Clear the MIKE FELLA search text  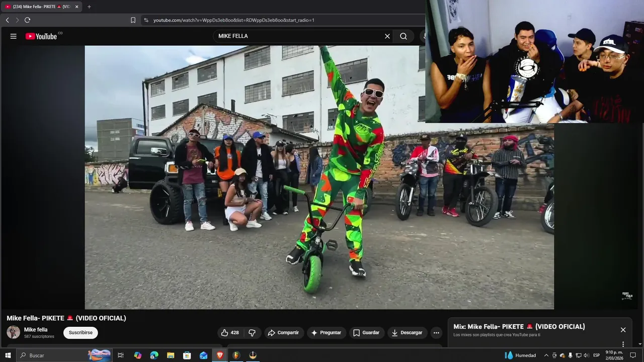point(387,36)
